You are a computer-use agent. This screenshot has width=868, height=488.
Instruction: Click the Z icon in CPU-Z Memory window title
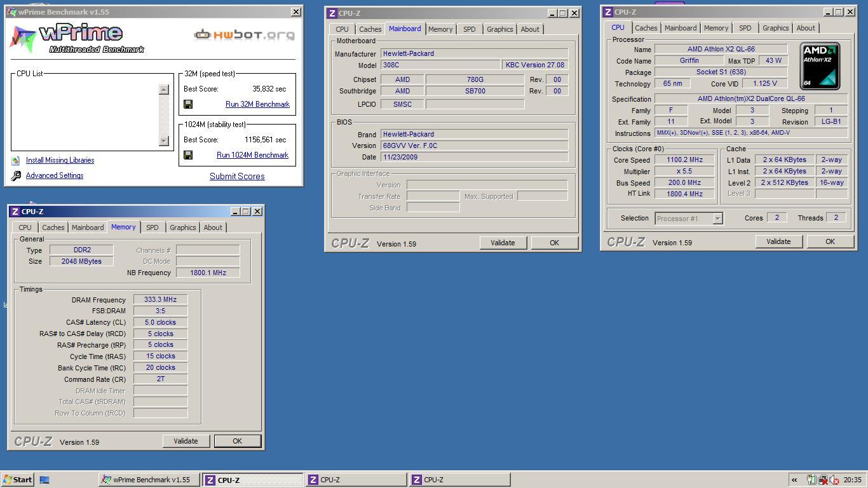click(x=15, y=212)
